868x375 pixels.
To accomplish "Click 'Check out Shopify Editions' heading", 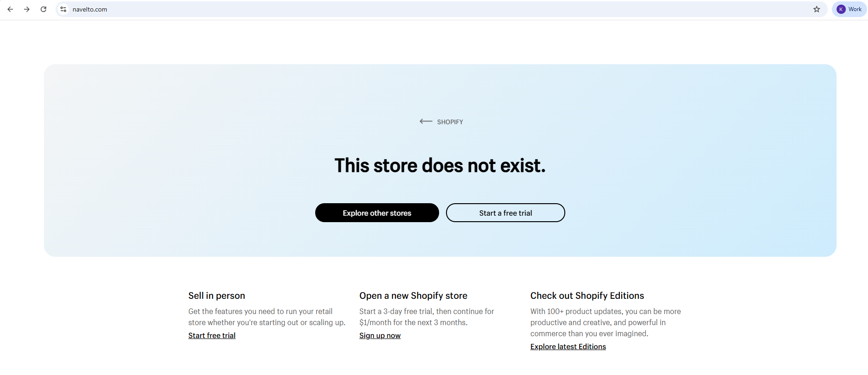I will click(587, 296).
